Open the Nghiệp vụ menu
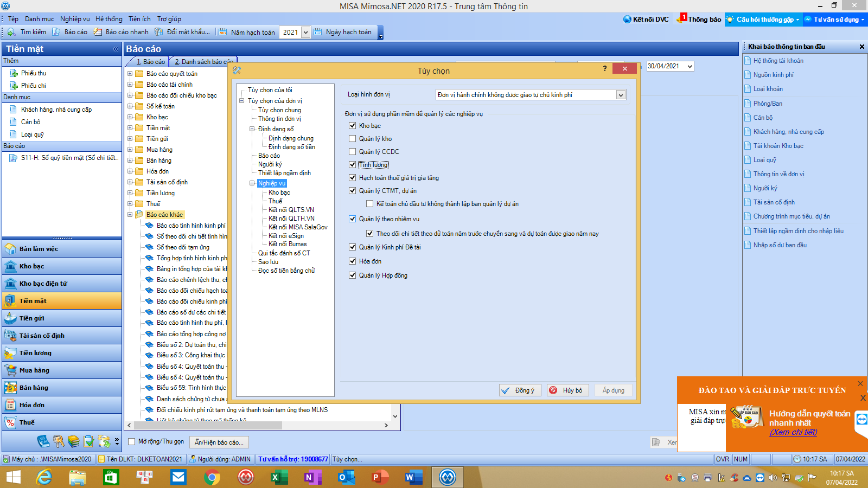The height and width of the screenshot is (488, 868). [75, 19]
